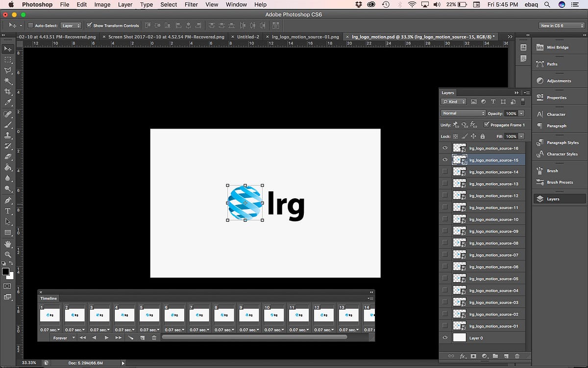Select the Hand tool
Viewport: 588px width, 368px height.
tap(8, 244)
